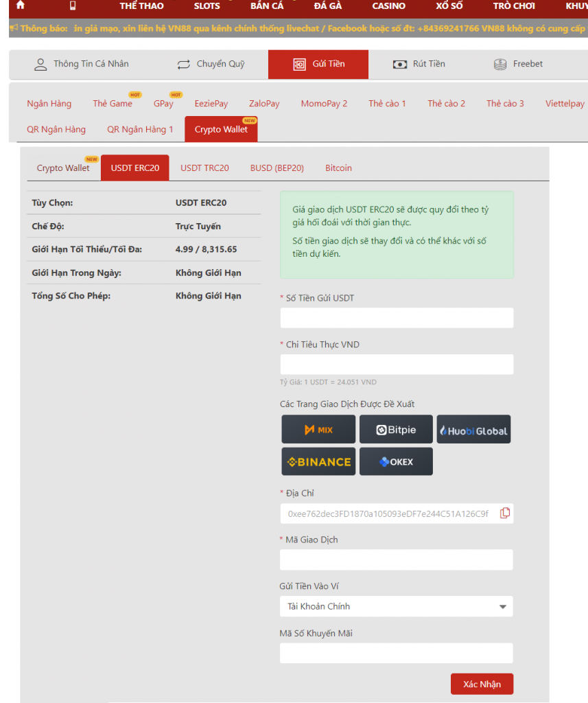
Task: Open XỔ SỐ menu
Action: pyautogui.click(x=449, y=5)
